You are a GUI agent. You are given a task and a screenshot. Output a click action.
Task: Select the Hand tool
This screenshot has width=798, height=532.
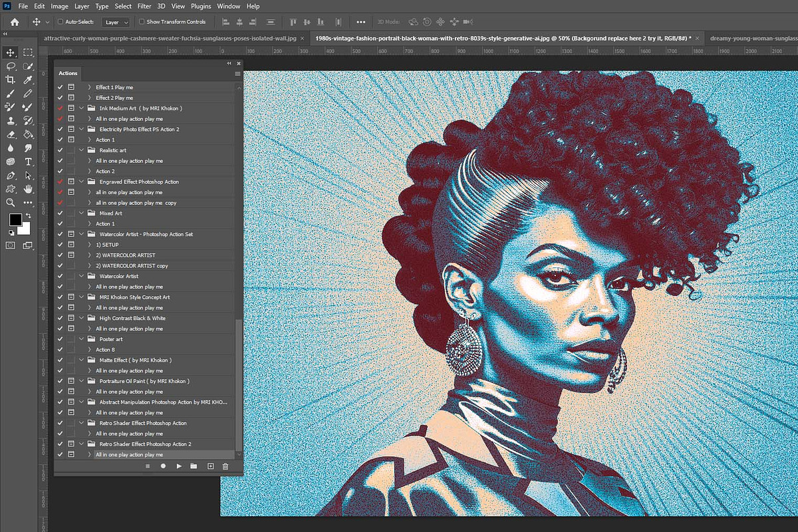click(x=28, y=189)
